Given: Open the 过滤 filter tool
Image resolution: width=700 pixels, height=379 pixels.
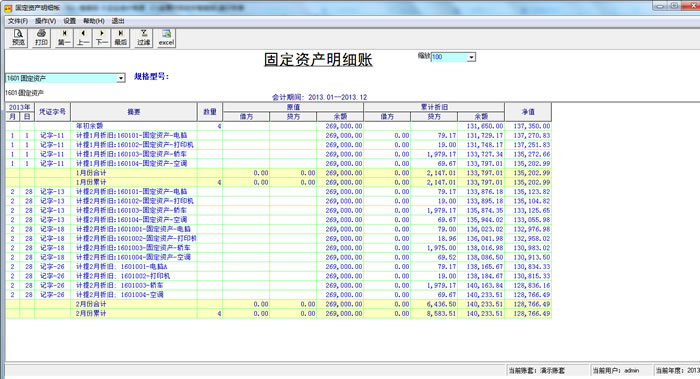Looking at the screenshot, I should coord(144,38).
